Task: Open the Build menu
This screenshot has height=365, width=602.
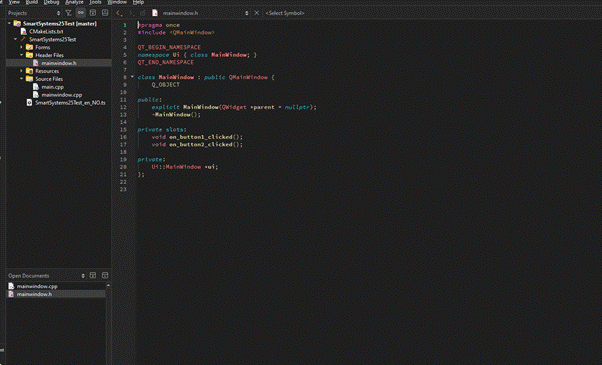Action: 32,2
